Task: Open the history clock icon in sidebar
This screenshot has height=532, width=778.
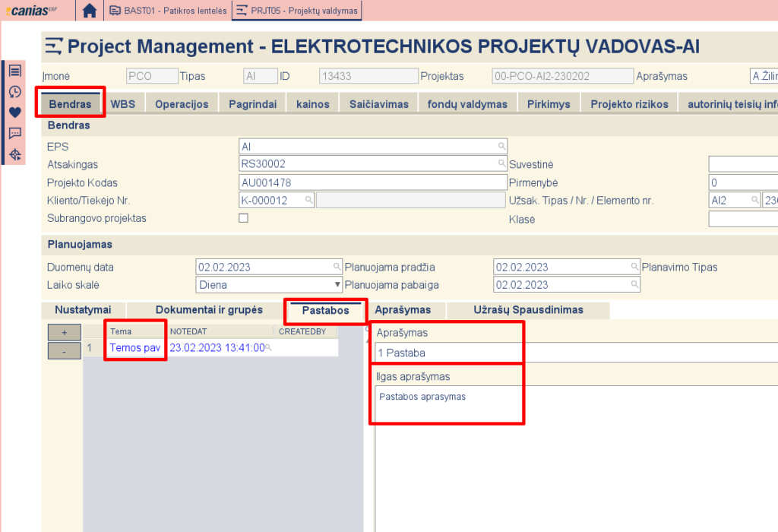Action: tap(14, 91)
